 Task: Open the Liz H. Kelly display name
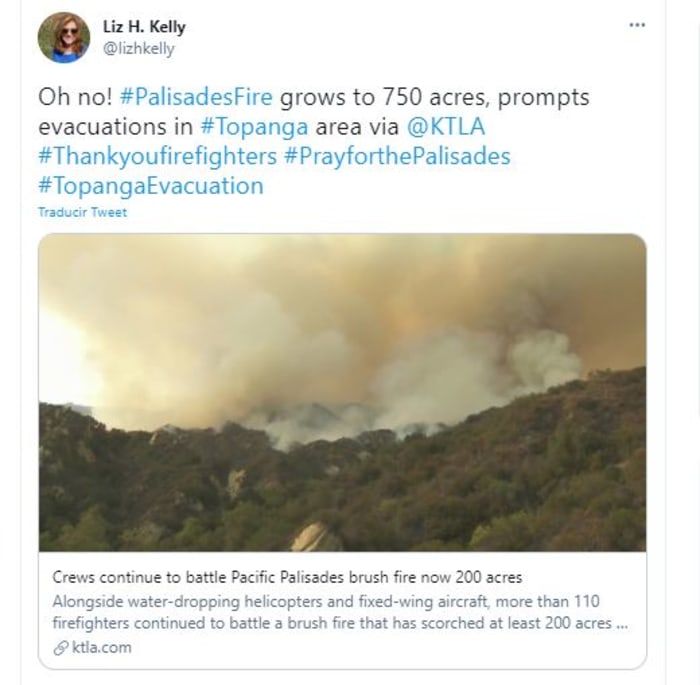[145, 27]
